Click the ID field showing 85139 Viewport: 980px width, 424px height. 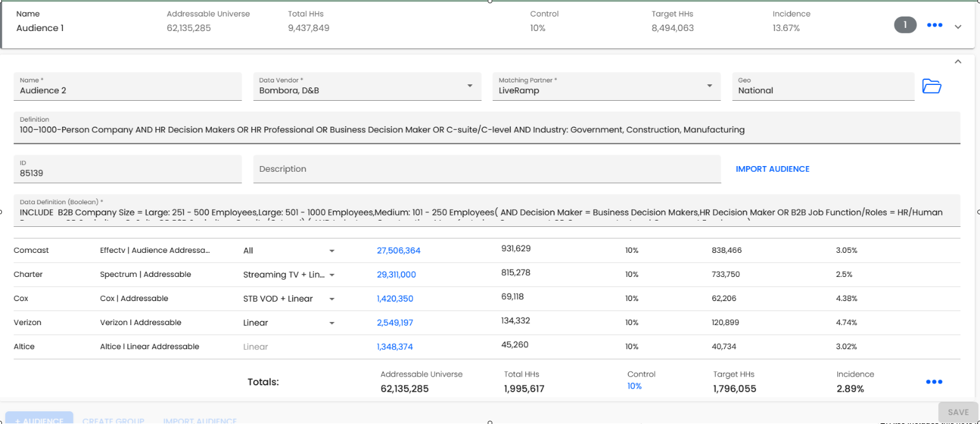tap(127, 172)
